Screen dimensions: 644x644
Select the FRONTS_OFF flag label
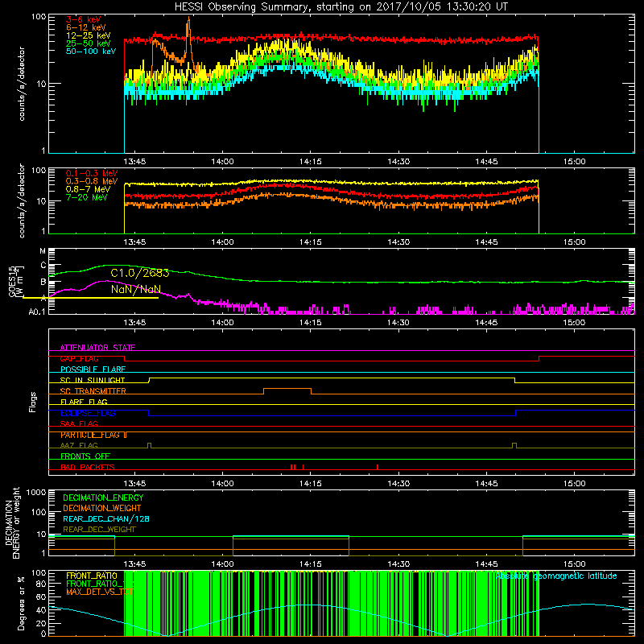pos(85,456)
